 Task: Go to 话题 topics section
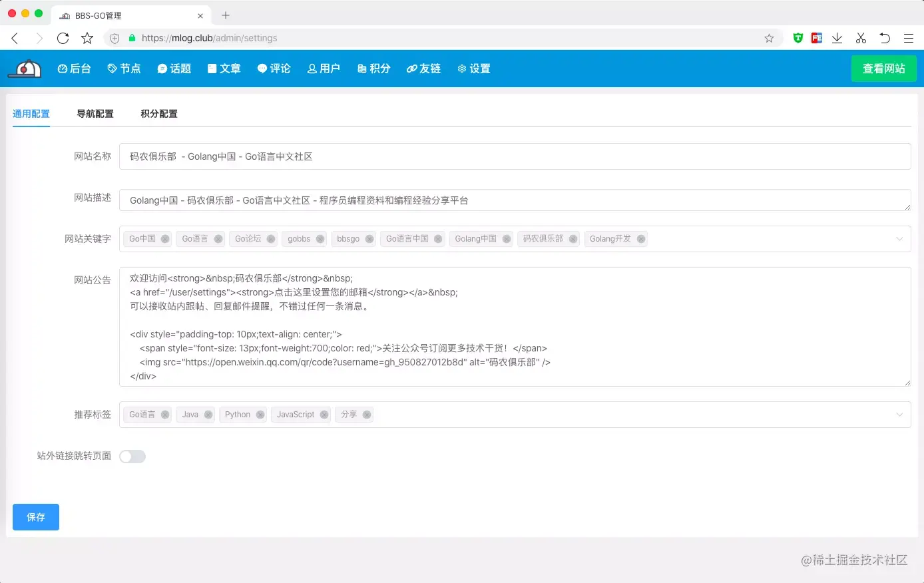tap(174, 69)
